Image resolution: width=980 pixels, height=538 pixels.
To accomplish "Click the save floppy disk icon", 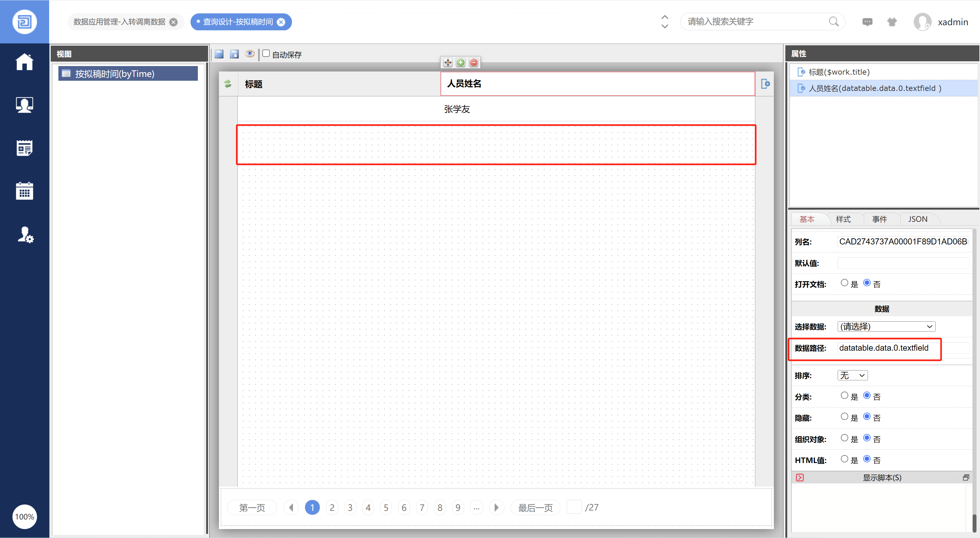I will pos(219,54).
